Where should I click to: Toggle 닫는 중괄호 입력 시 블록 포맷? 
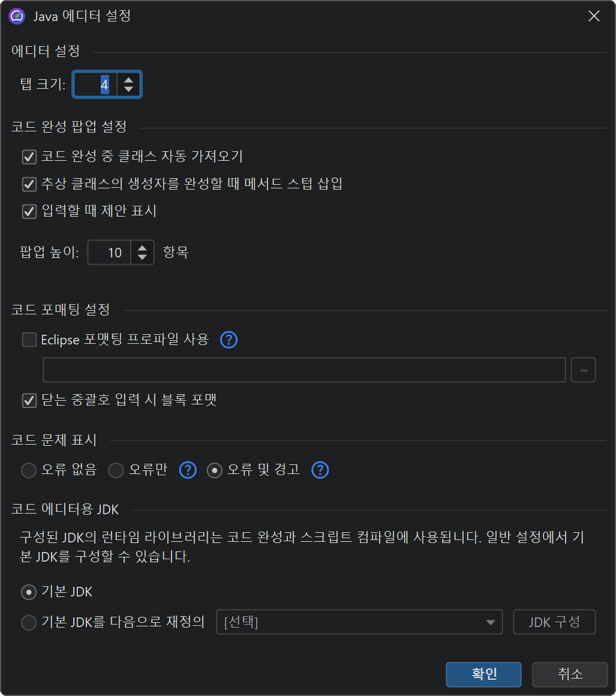coord(29,400)
